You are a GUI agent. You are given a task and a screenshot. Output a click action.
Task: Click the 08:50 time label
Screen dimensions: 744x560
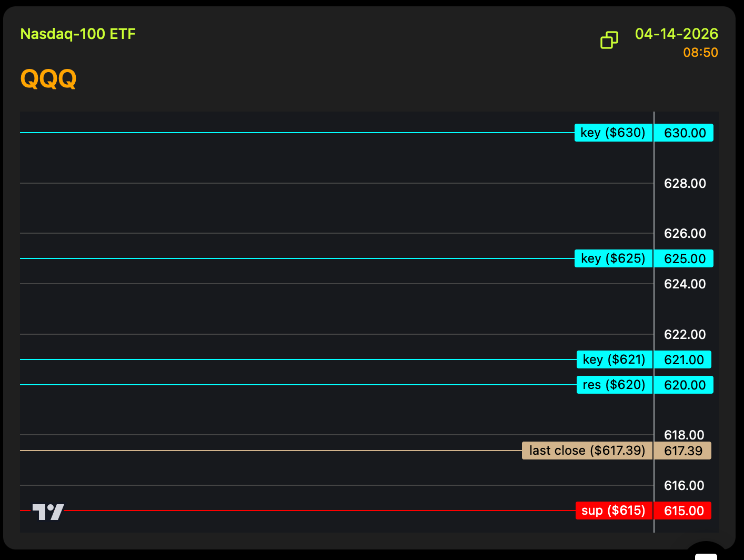tap(700, 53)
